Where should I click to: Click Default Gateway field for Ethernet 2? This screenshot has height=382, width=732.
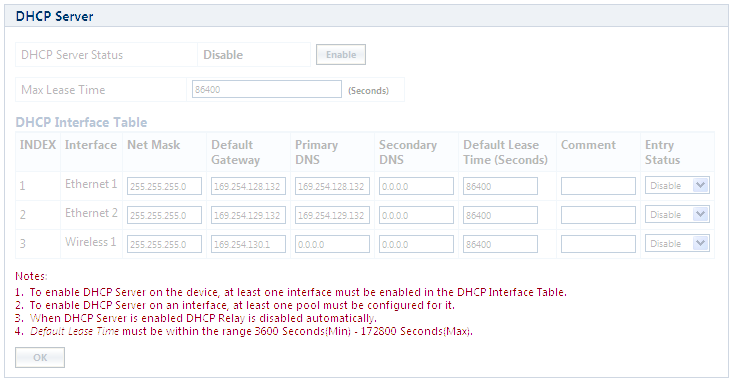(248, 215)
